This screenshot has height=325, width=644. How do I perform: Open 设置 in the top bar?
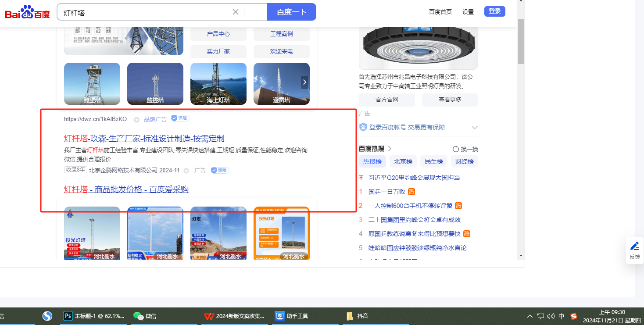tap(468, 12)
